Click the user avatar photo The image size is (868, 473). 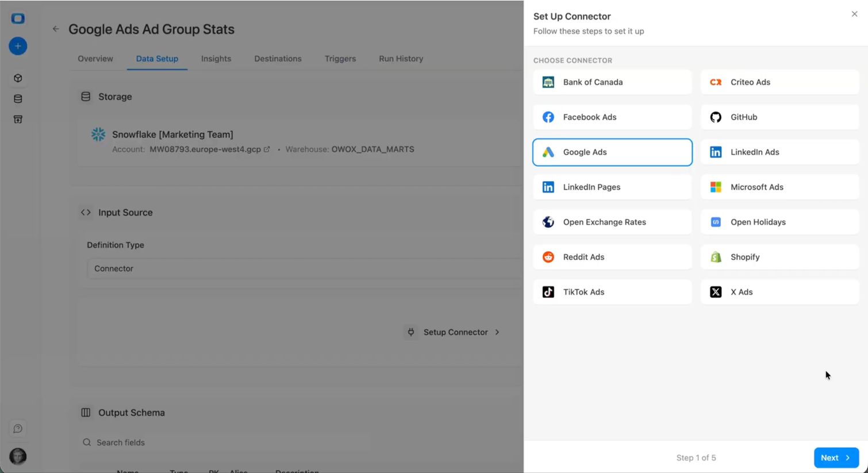pyautogui.click(x=18, y=456)
